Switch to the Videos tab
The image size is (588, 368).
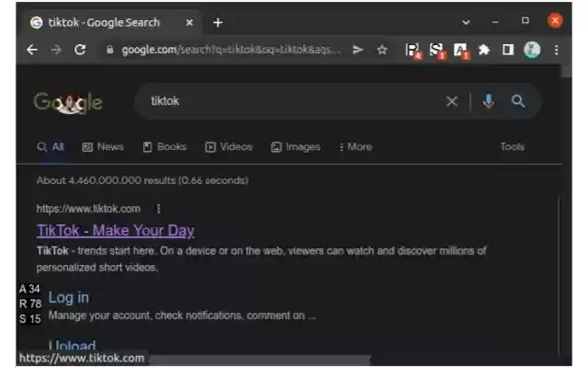229,147
